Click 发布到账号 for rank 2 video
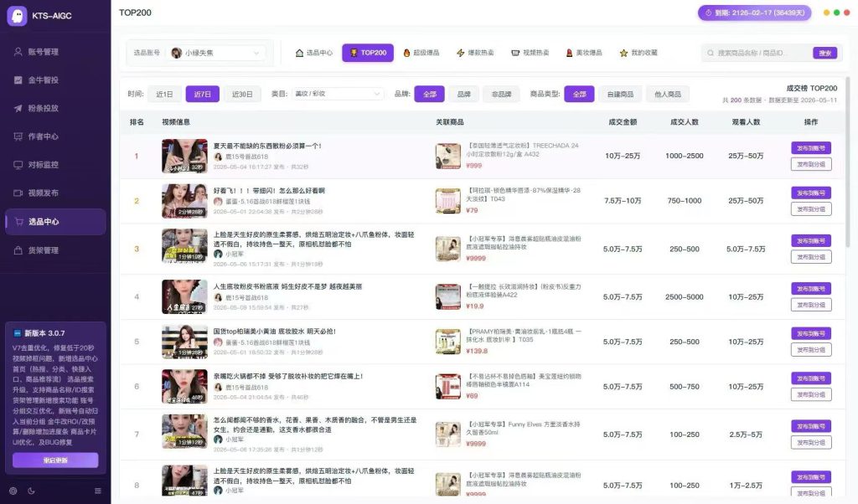 811,193
